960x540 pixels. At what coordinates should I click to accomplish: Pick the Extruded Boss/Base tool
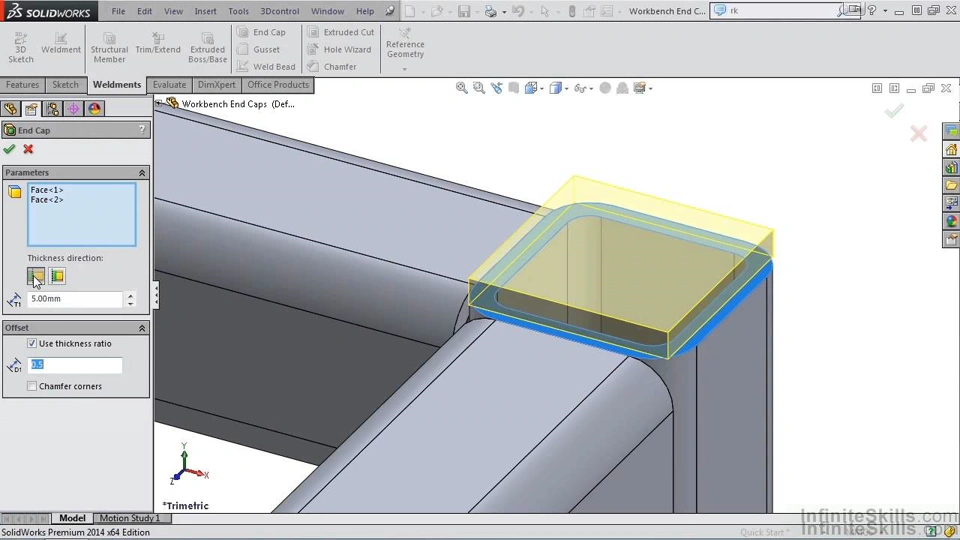(x=207, y=48)
